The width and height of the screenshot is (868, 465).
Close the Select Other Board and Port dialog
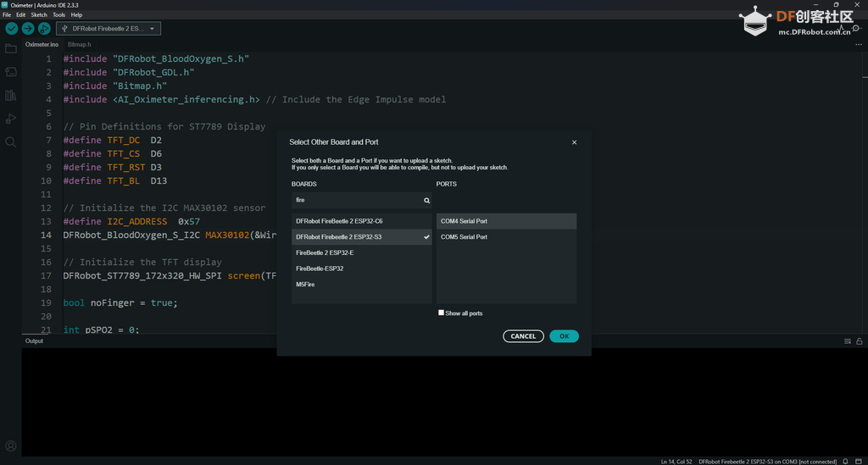point(574,142)
